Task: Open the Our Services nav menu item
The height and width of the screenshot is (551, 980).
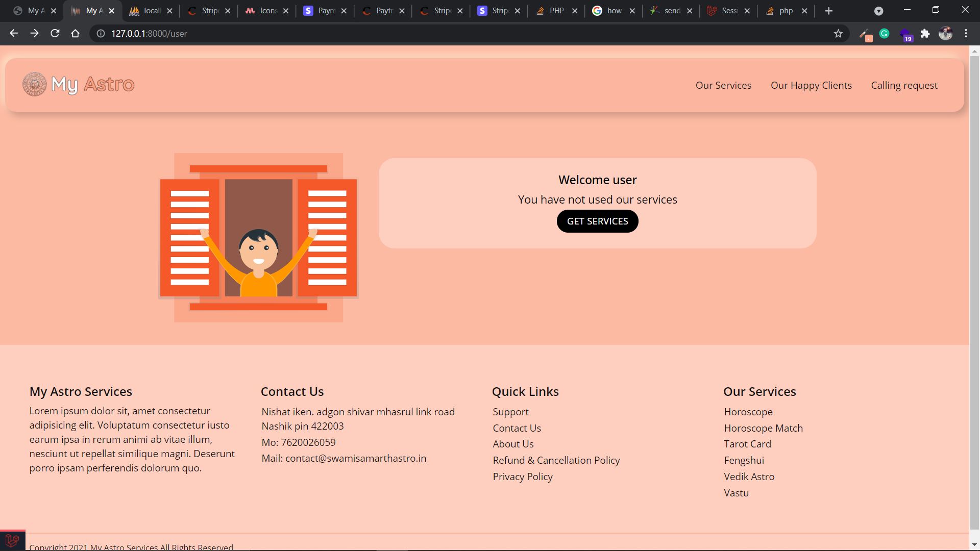Action: (x=723, y=85)
